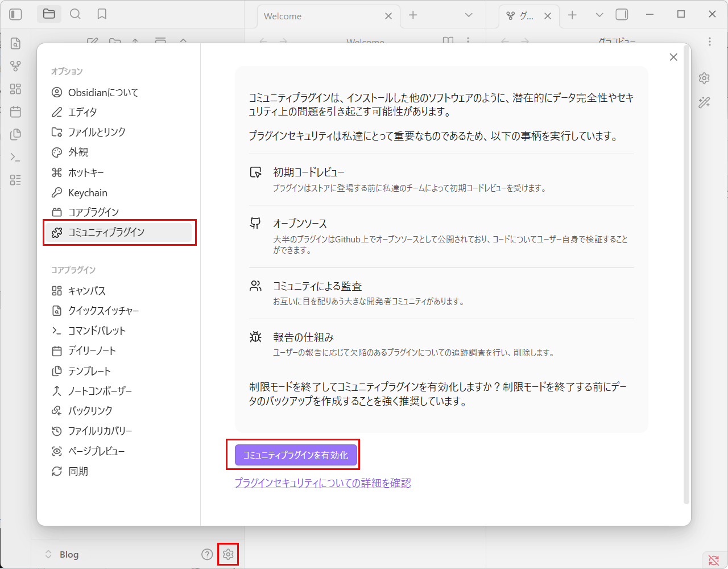This screenshot has width=728, height=569.
Task: Expand tab list dropdown beside Welcome tab
Action: [469, 15]
